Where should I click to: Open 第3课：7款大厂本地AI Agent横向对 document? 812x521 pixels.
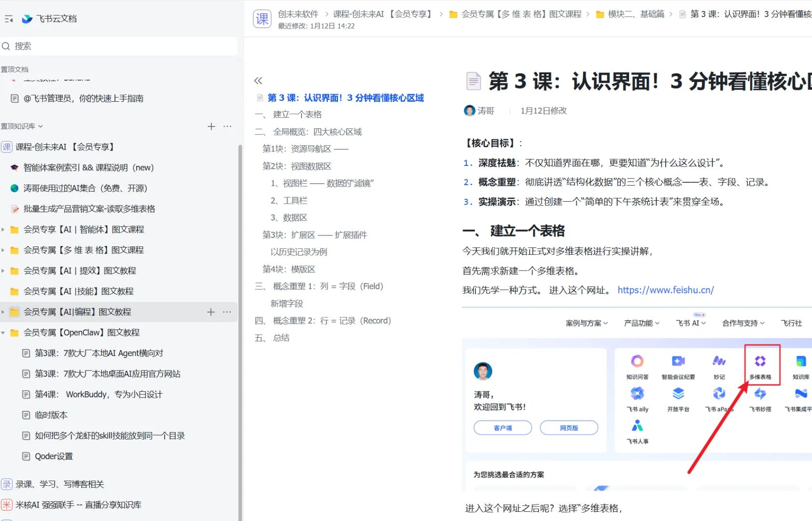99,354
